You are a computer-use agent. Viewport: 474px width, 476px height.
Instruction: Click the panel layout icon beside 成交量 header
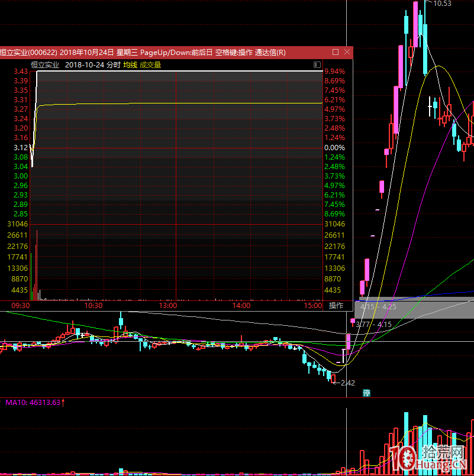[x=317, y=64]
